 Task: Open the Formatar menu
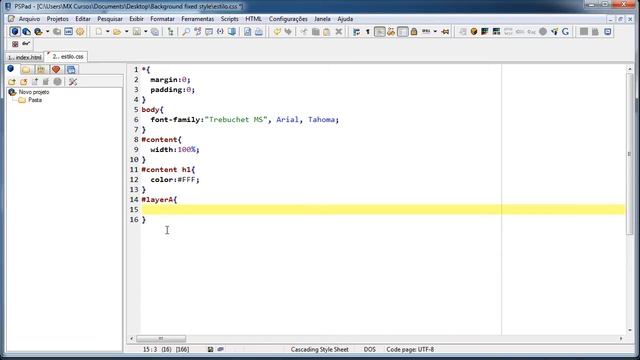point(162,19)
